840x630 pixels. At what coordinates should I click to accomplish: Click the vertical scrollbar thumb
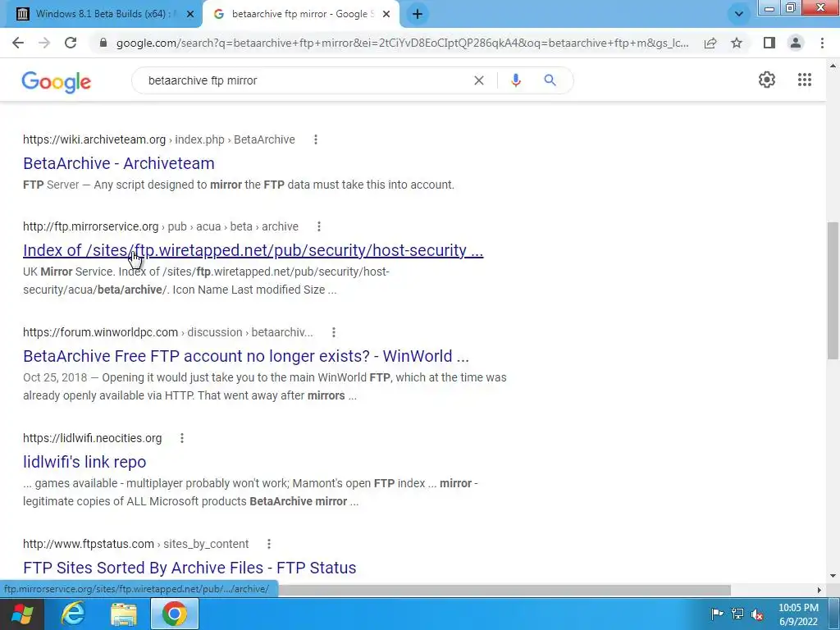pyautogui.click(x=833, y=290)
